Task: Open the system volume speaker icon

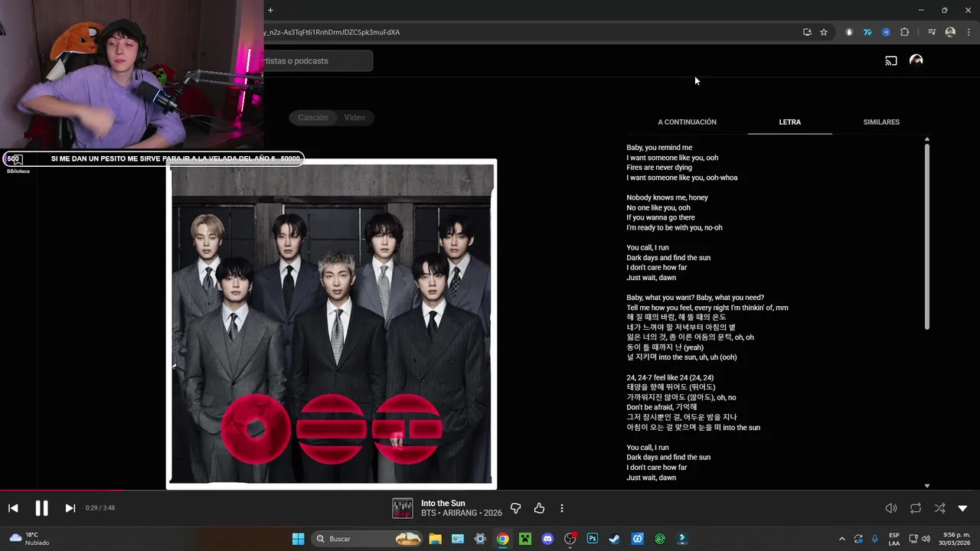Action: pyautogui.click(x=926, y=539)
